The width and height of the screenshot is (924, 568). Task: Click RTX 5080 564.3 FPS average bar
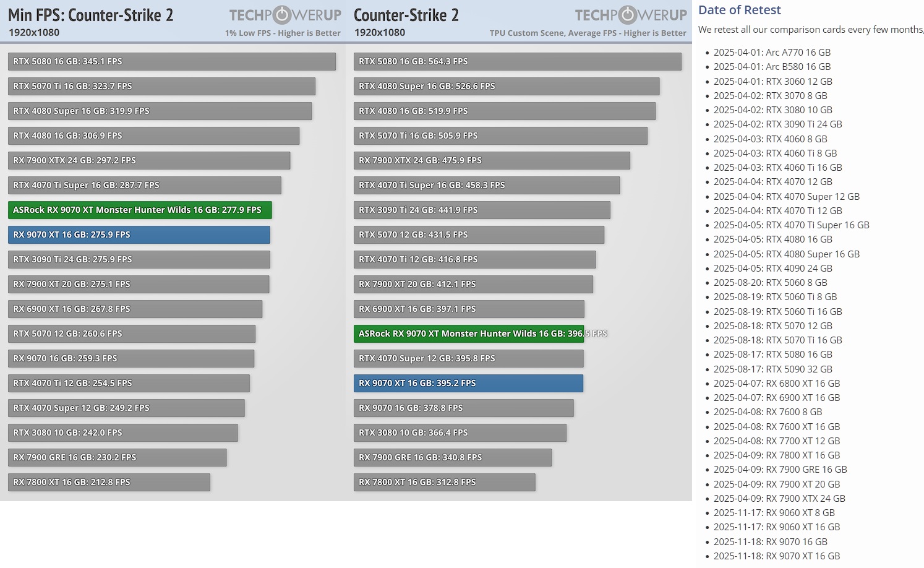(x=518, y=61)
